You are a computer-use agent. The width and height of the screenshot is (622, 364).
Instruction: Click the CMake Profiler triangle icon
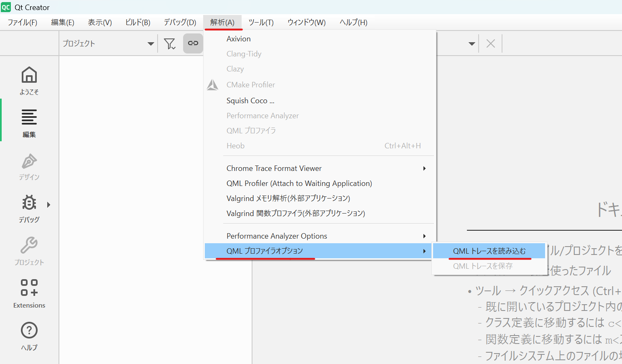point(212,85)
